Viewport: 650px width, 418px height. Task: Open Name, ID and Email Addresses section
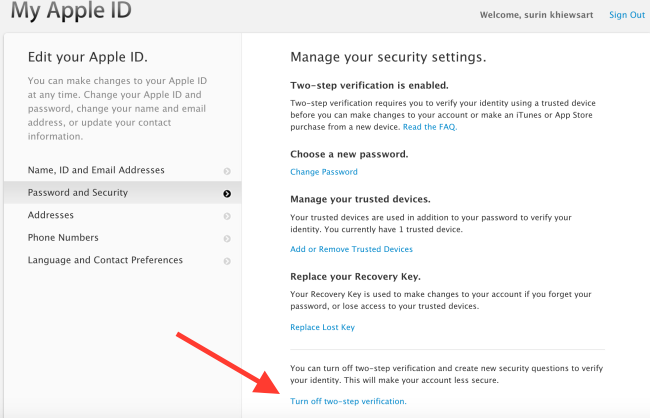pos(123,170)
